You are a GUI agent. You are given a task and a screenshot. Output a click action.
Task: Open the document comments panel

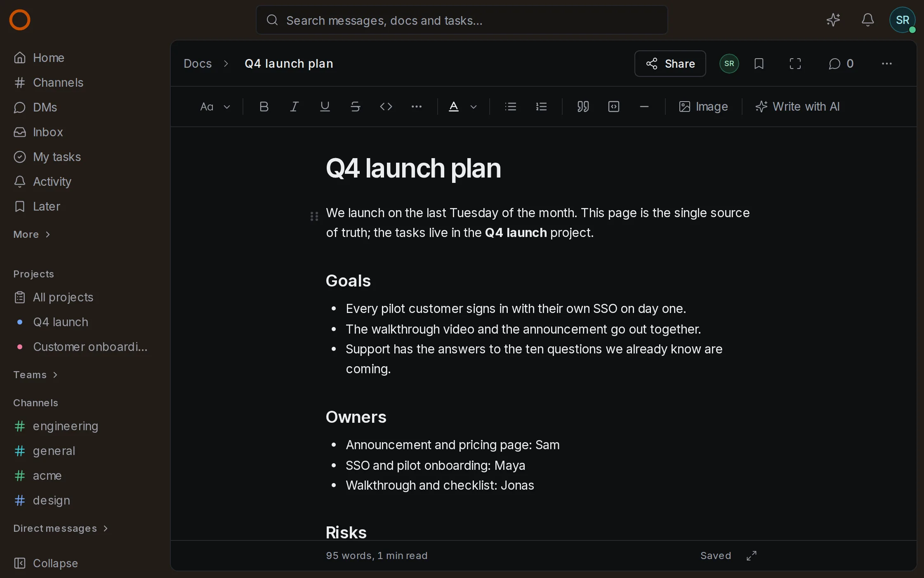841,64
